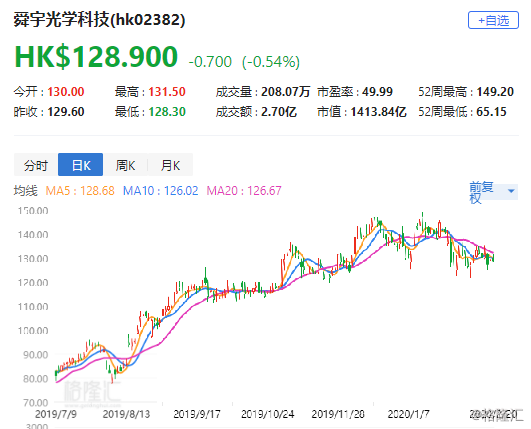
Task: Click the 2019/7/9 date axis label
Action: 56,414
